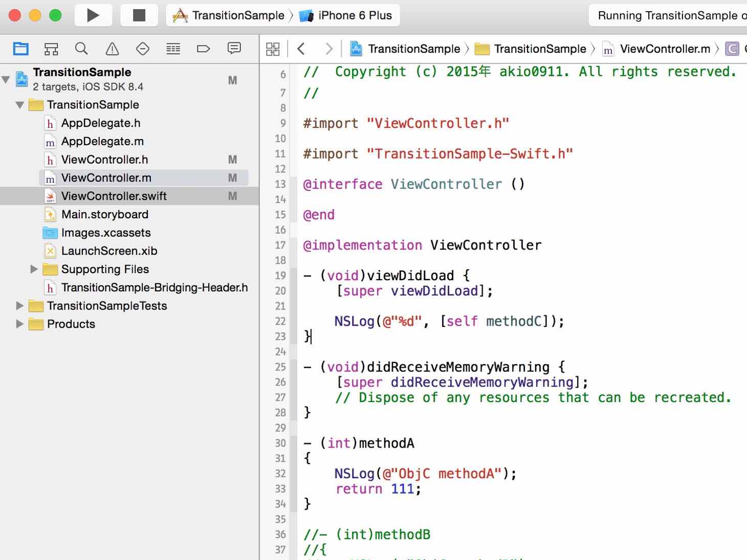Open the Find navigator

point(81,49)
